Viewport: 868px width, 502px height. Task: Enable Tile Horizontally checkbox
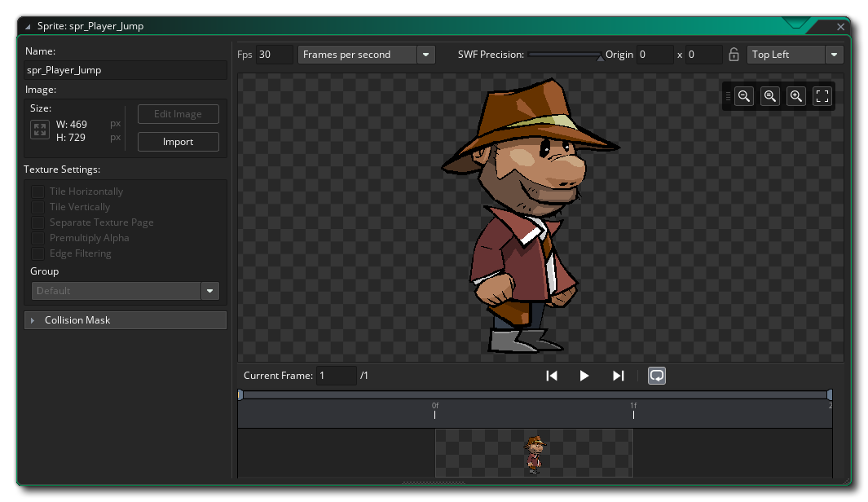(x=38, y=192)
